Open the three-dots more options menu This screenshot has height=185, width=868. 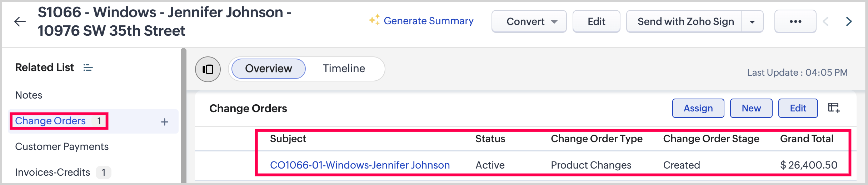tap(795, 22)
